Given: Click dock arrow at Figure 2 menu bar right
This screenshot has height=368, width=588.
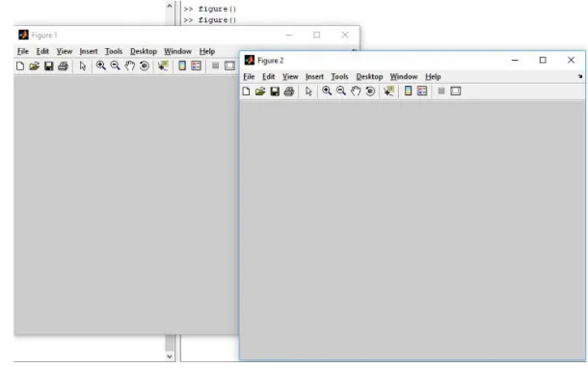Looking at the screenshot, I should click(x=580, y=76).
